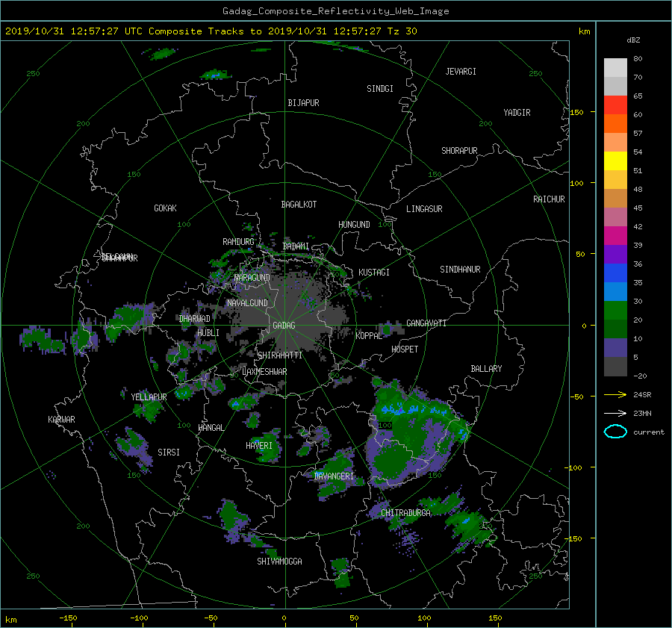Pick the magenta 42 dBZ color swatch
This screenshot has height=628, width=672.
click(x=615, y=235)
